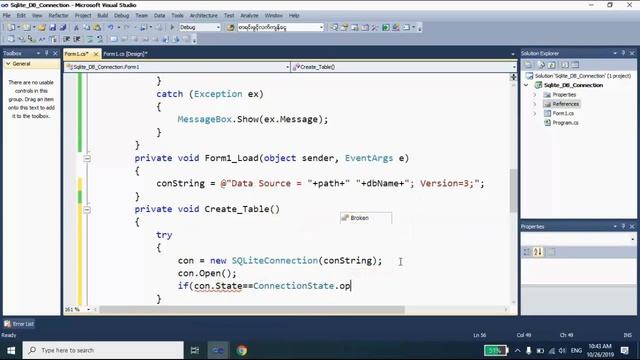640x360 pixels.
Task: Click the vertical editor scrollbar thumb
Action: click(513, 190)
